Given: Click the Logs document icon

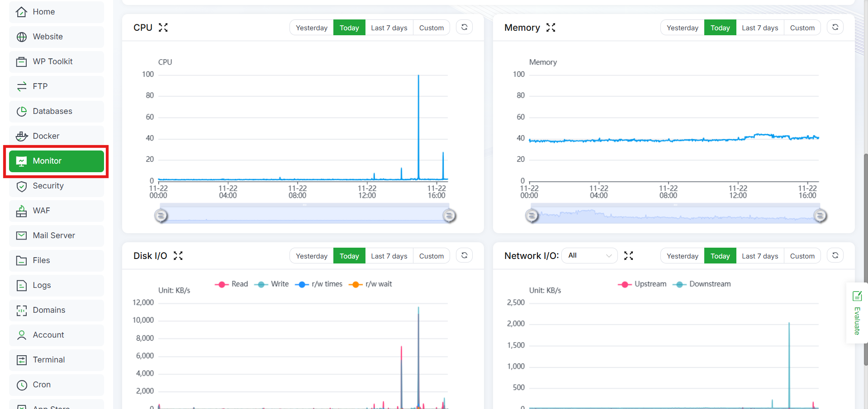Looking at the screenshot, I should pos(22,286).
